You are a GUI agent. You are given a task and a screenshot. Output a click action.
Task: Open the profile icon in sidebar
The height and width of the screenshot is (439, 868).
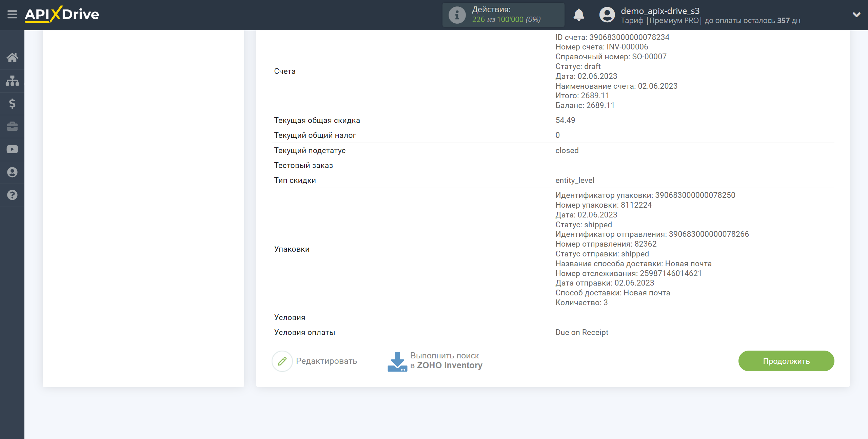(12, 172)
